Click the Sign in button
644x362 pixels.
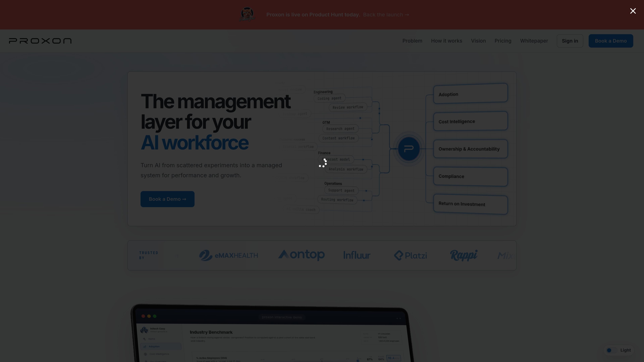tap(570, 41)
